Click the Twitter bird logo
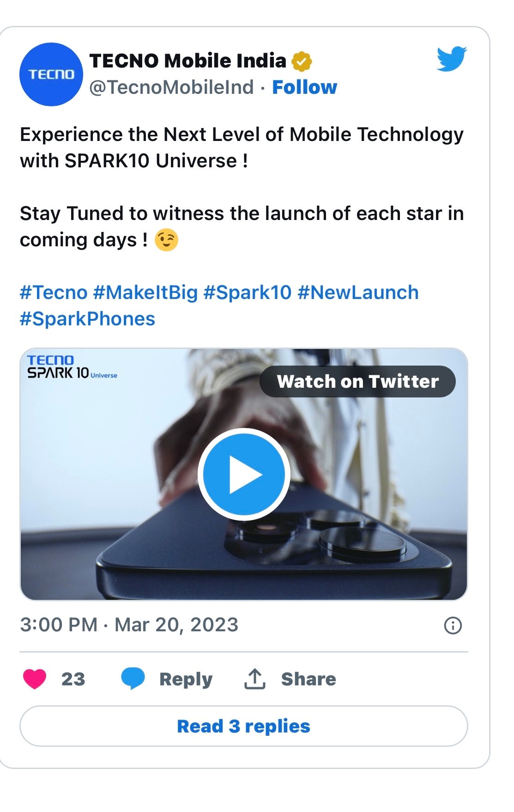 [450, 61]
